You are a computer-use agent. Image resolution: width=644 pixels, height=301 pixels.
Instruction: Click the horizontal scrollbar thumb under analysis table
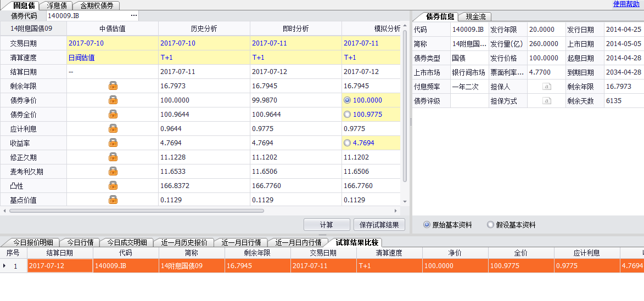pos(136,211)
